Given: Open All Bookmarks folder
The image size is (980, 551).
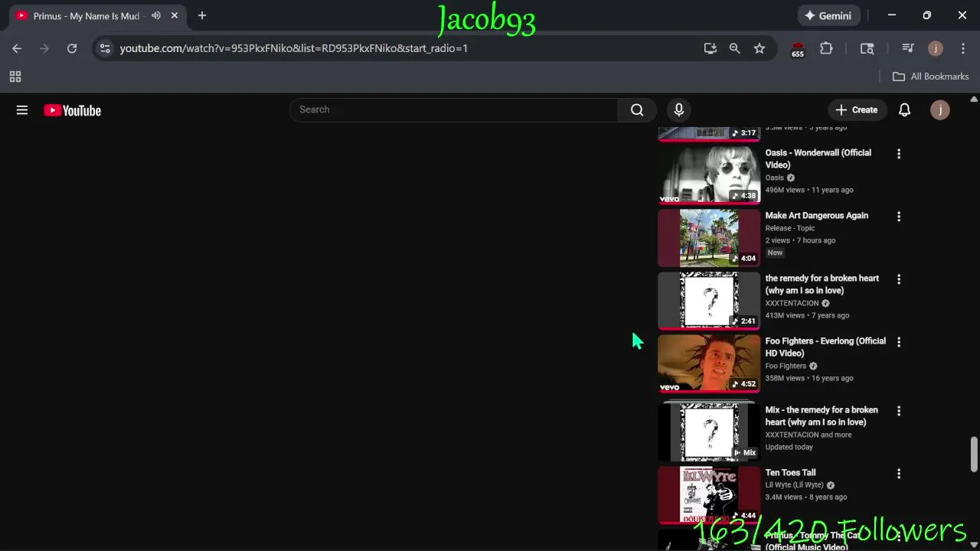Looking at the screenshot, I should coord(931,77).
